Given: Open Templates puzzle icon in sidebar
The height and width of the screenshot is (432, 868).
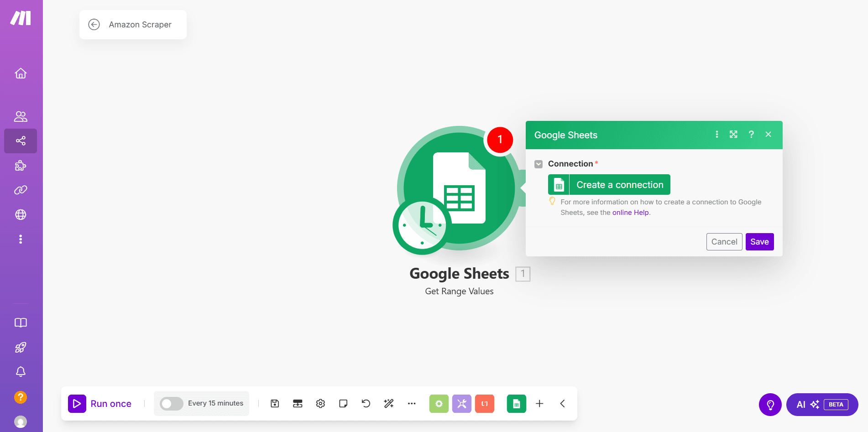Looking at the screenshot, I should (x=21, y=165).
